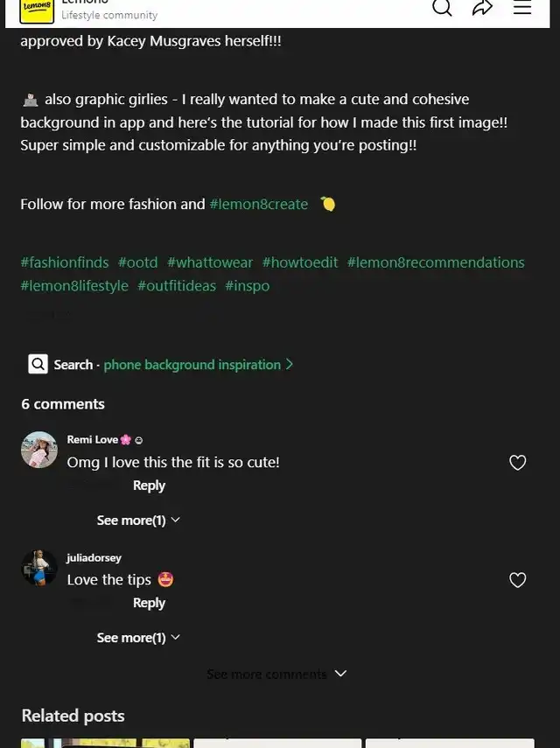The height and width of the screenshot is (748, 560).
Task: Open the #howtoedit hashtag
Action: tap(300, 262)
